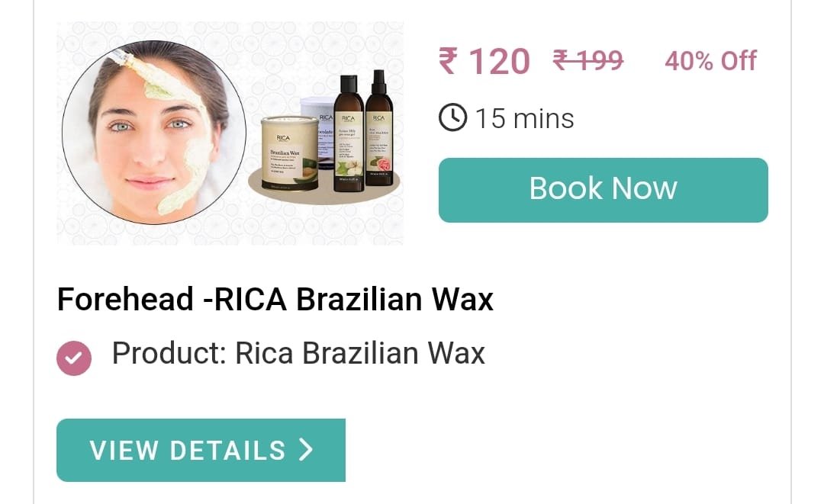Select the Forehead -RICA Brazilian Wax title
The height and width of the screenshot is (504, 824).
coord(275,299)
